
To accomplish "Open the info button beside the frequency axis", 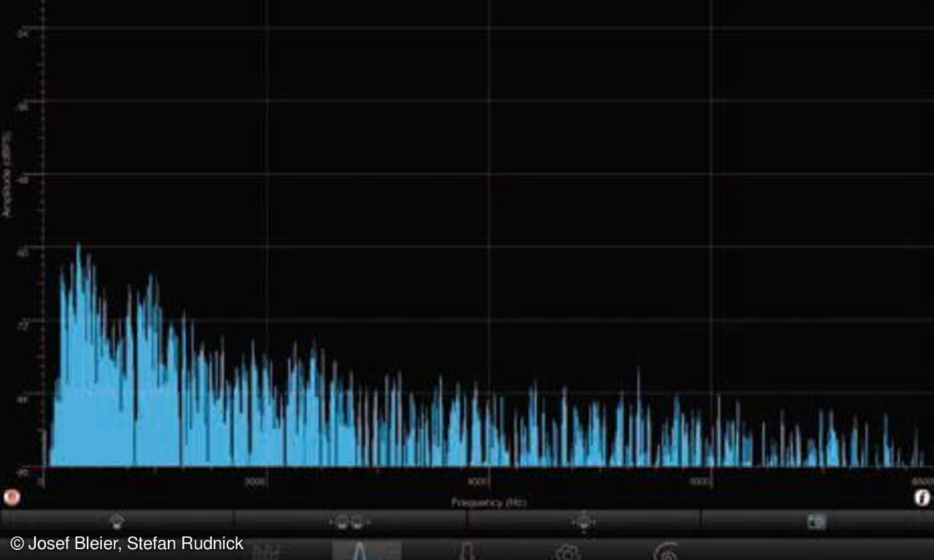I will tap(922, 498).
